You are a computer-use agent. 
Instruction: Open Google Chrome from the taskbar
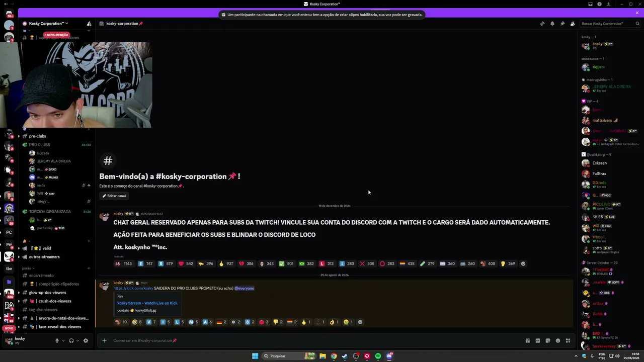334,356
